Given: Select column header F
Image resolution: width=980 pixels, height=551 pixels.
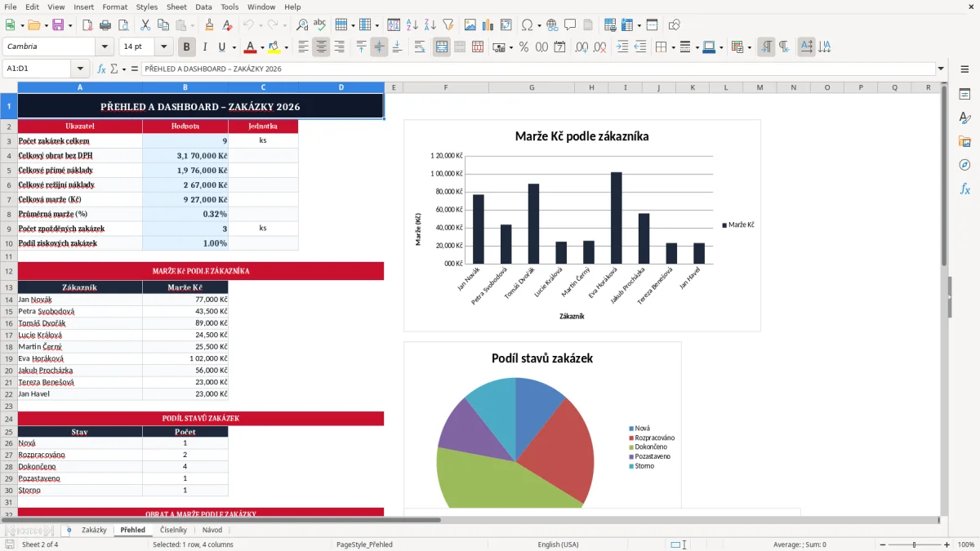Looking at the screenshot, I should [446, 87].
